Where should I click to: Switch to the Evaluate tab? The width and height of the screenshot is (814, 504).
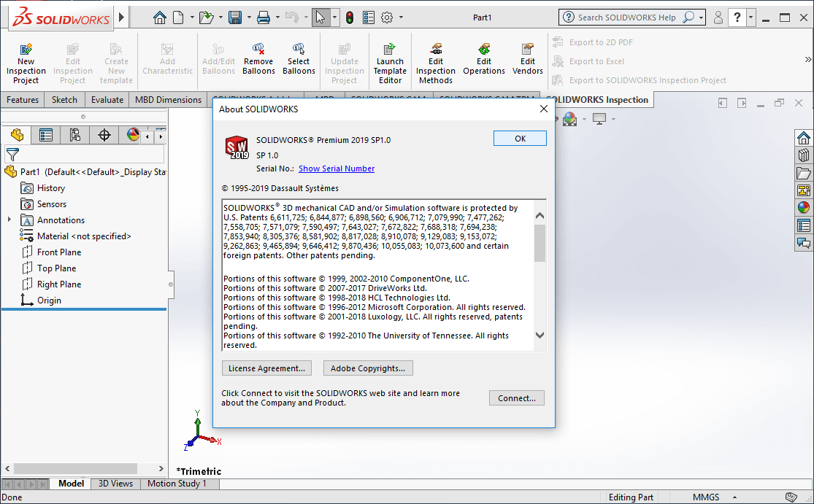coord(107,99)
